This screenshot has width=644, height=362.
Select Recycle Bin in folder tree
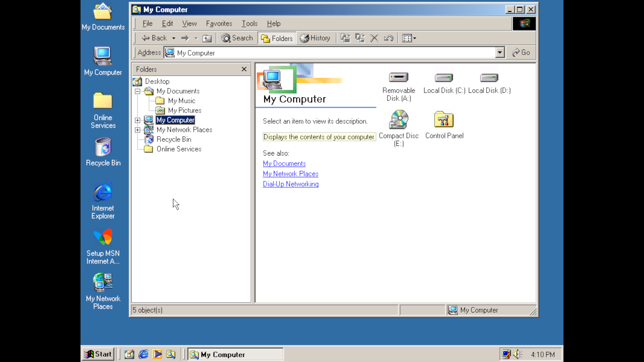tap(174, 139)
